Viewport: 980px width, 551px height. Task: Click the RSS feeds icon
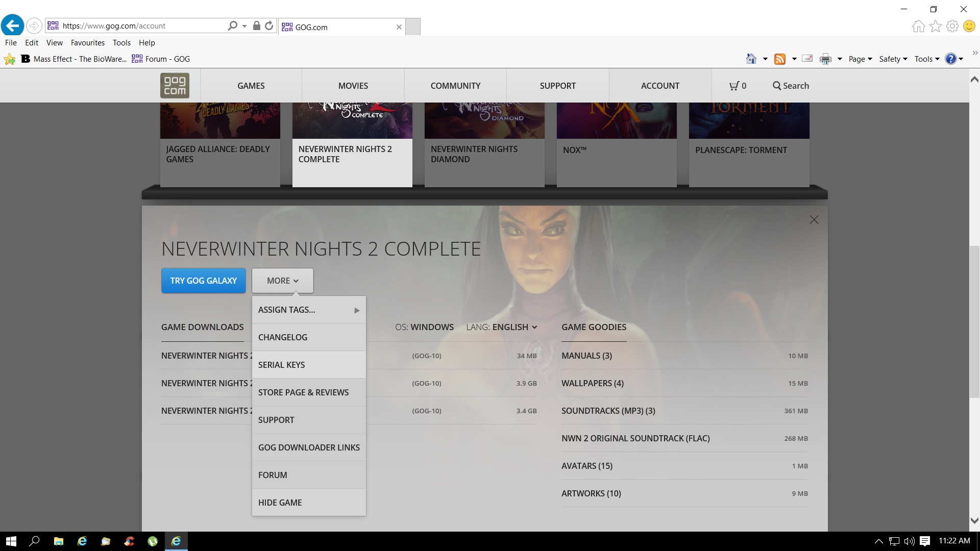tap(780, 59)
